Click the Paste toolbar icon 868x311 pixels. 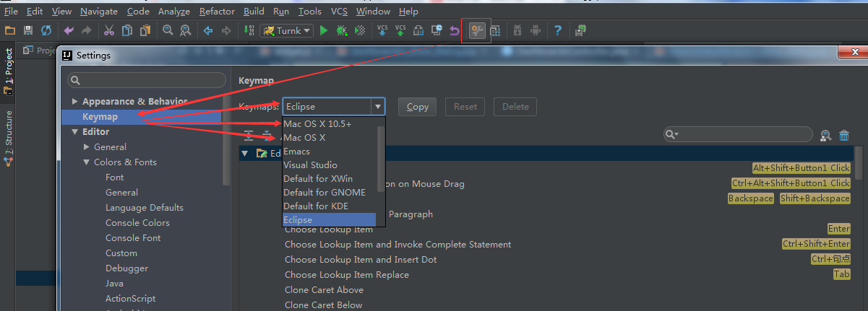click(145, 30)
